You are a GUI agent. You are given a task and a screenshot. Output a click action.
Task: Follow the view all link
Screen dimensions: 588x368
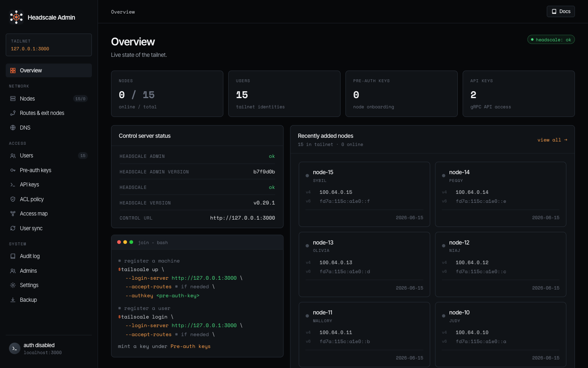(x=552, y=140)
